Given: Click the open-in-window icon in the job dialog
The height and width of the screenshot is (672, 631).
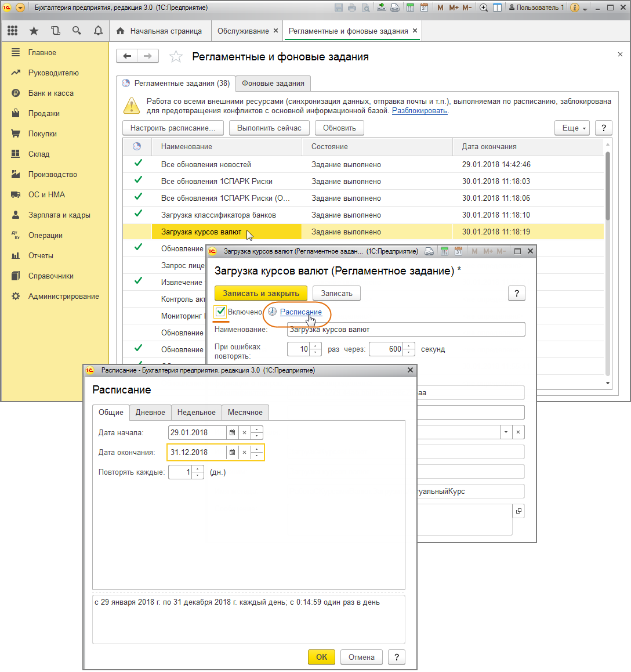Looking at the screenshot, I should [518, 511].
